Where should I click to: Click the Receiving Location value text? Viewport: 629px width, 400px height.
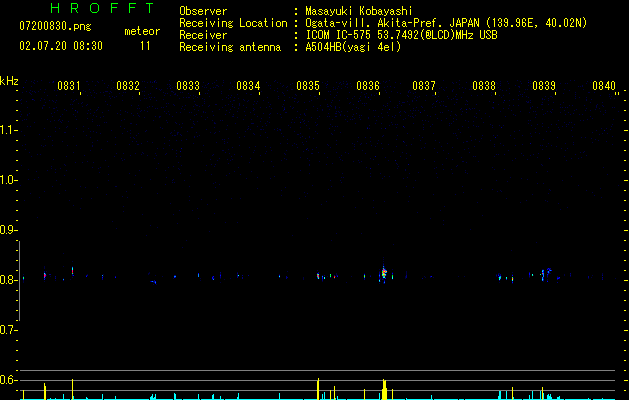click(x=446, y=23)
